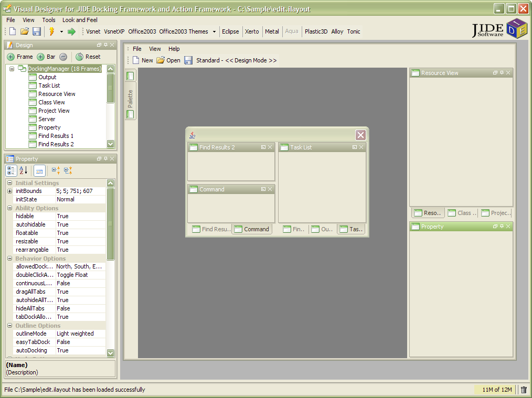The height and width of the screenshot is (398, 532).
Task: Maximize the Find Results 2 panel
Action: coord(263,147)
